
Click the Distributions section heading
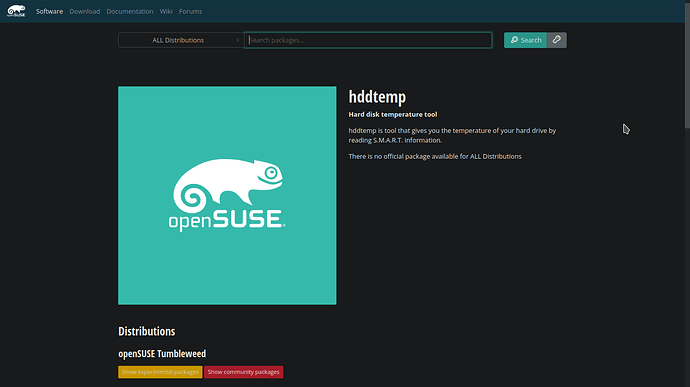click(147, 331)
